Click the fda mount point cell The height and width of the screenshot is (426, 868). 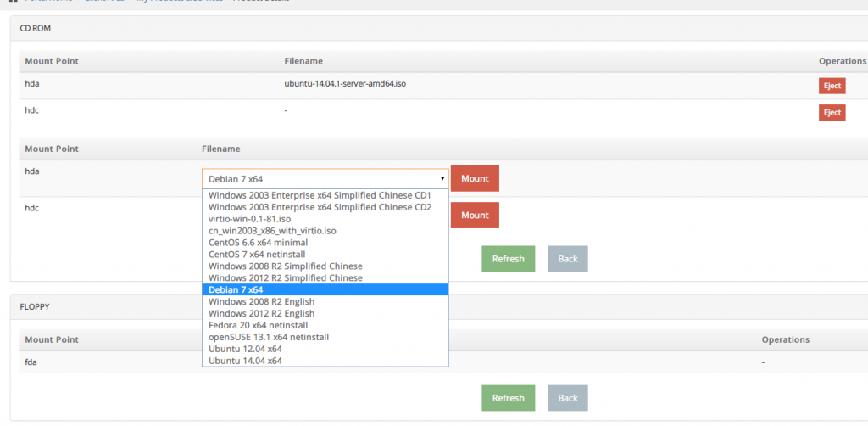31,362
